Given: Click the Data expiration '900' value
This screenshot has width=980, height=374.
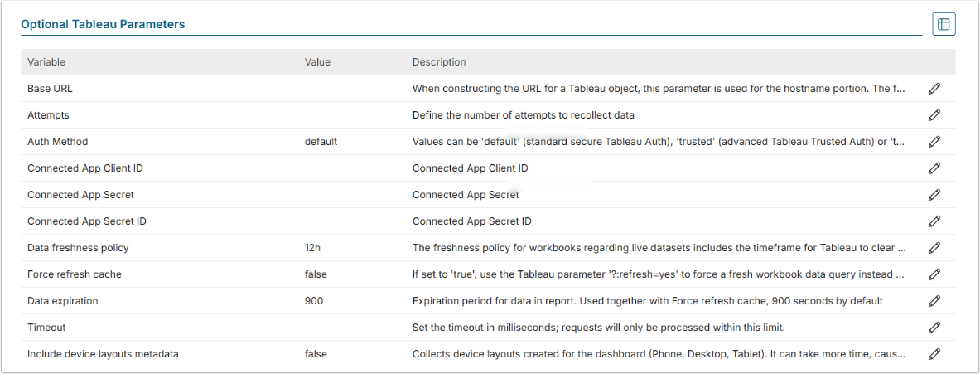Looking at the screenshot, I should (x=313, y=301).
